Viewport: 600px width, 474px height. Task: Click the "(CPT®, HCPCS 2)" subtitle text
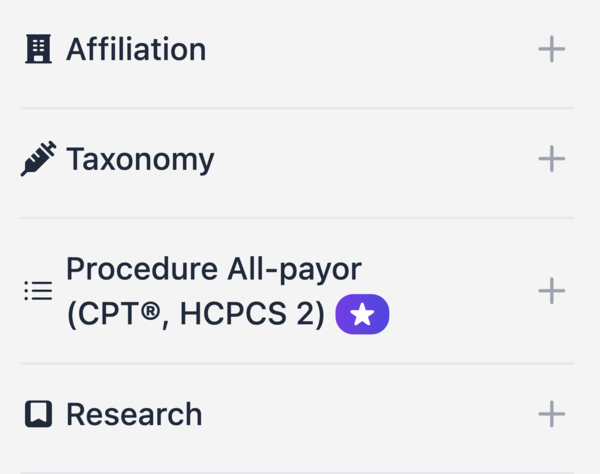pos(196,314)
